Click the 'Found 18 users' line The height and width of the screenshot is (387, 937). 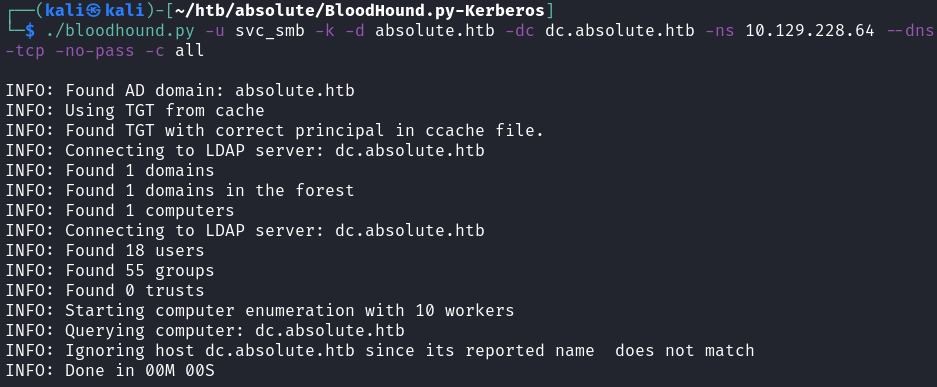tap(105, 250)
